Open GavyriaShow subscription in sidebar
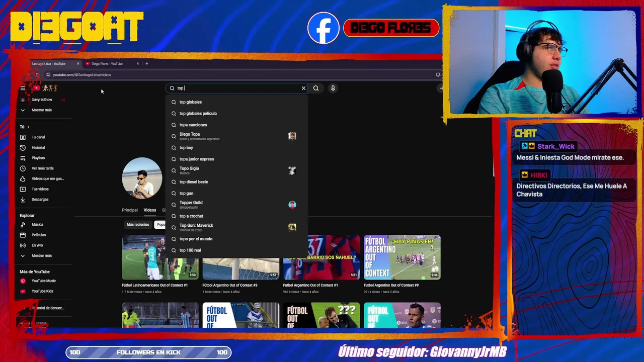This screenshot has width=644, height=362. (42, 100)
